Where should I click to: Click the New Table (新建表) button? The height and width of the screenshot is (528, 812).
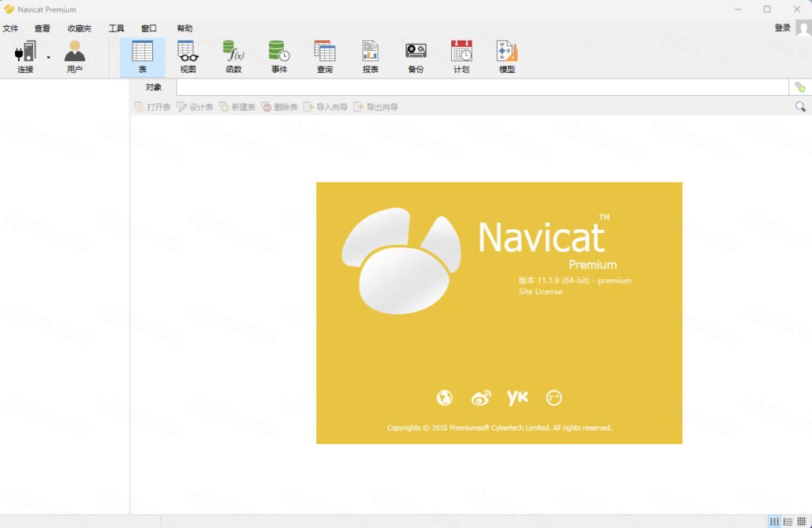[237, 107]
